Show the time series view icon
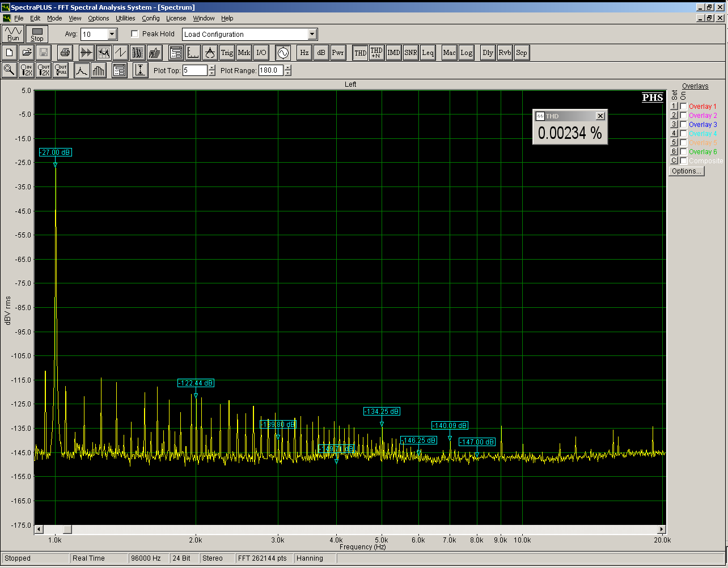Screen dimensions: 728x568 pos(86,53)
